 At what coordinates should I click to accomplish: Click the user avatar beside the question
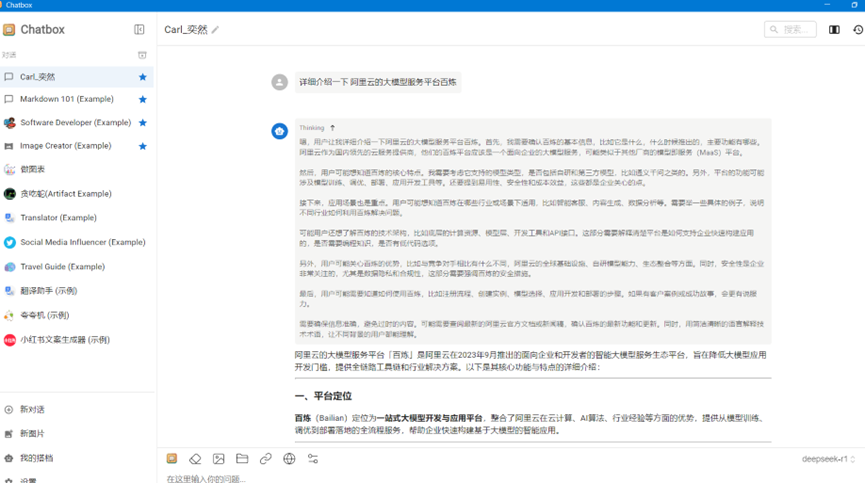point(280,82)
